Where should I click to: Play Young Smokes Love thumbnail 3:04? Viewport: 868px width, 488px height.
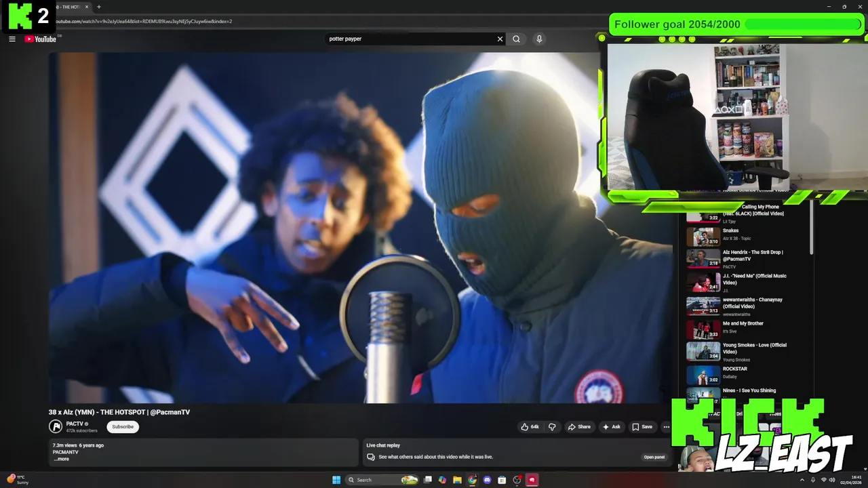(x=703, y=351)
